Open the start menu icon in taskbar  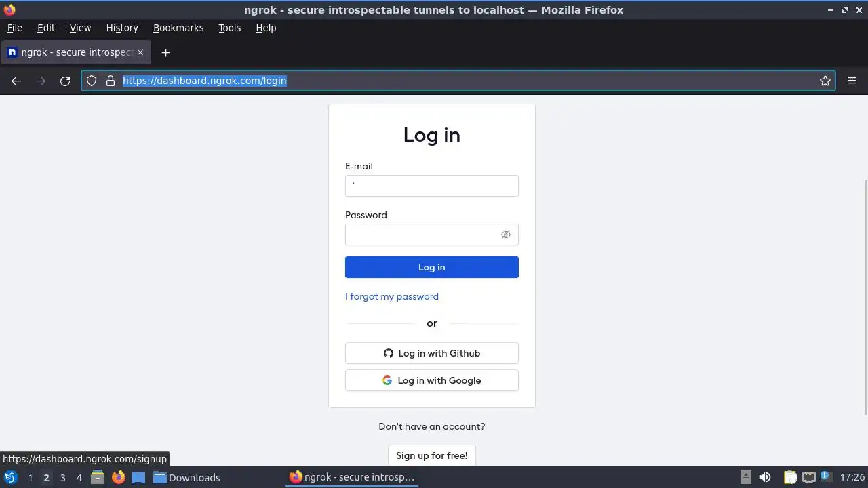tap(10, 477)
